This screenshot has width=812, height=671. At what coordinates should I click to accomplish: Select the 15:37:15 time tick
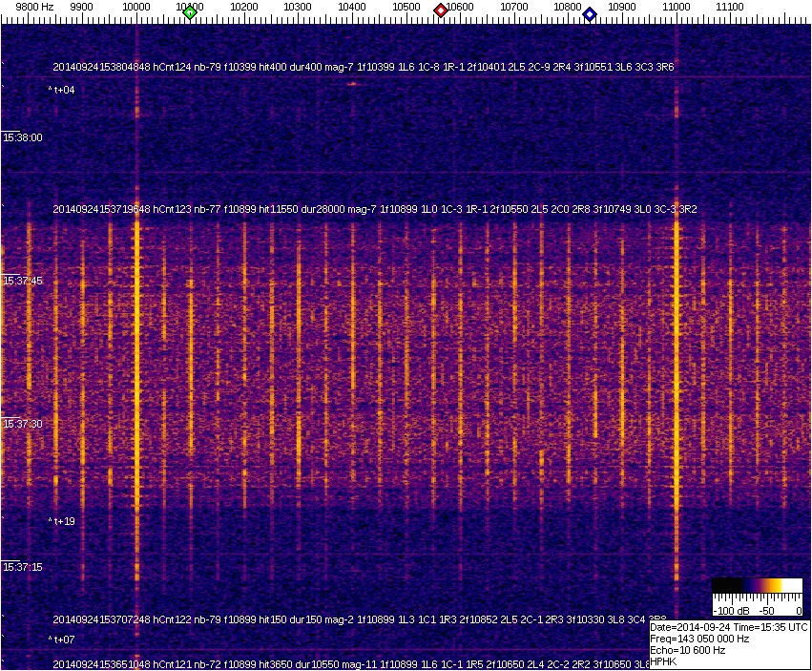[x=23, y=567]
